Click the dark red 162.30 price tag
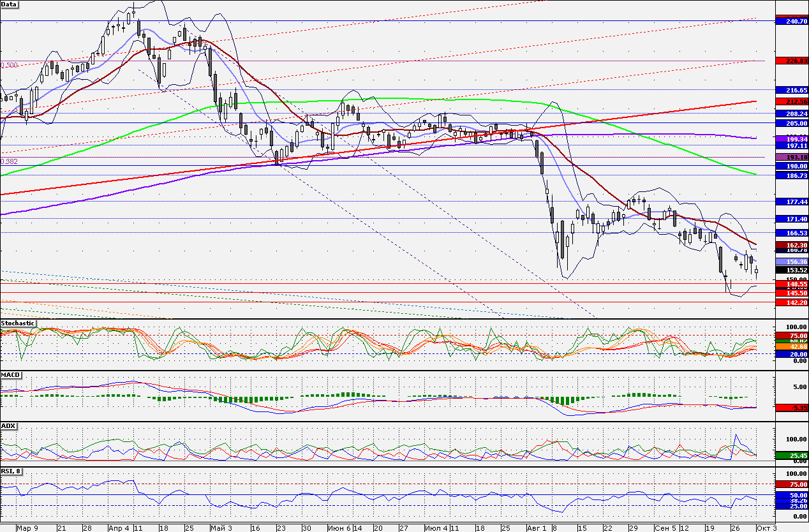This screenshot has width=809, height=532. 790,245
